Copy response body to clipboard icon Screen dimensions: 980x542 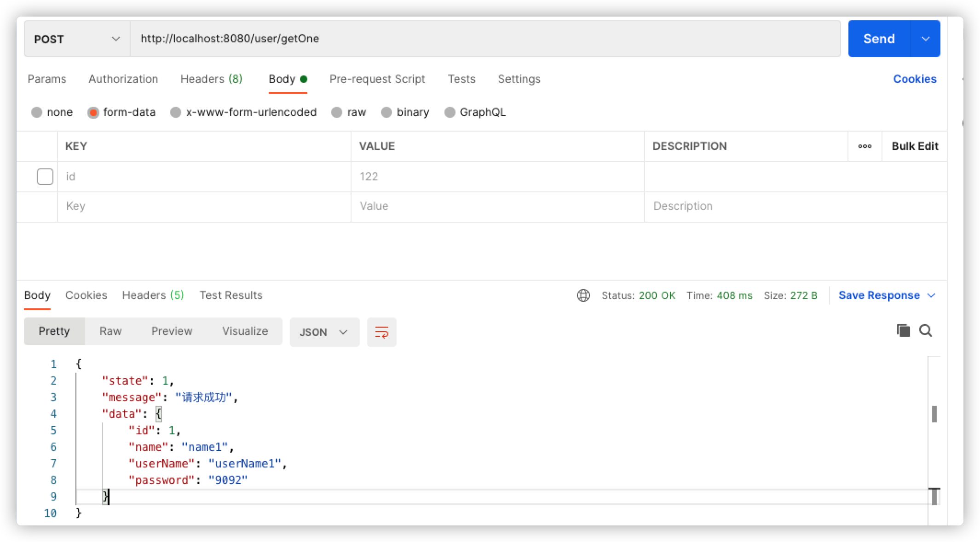click(x=903, y=330)
